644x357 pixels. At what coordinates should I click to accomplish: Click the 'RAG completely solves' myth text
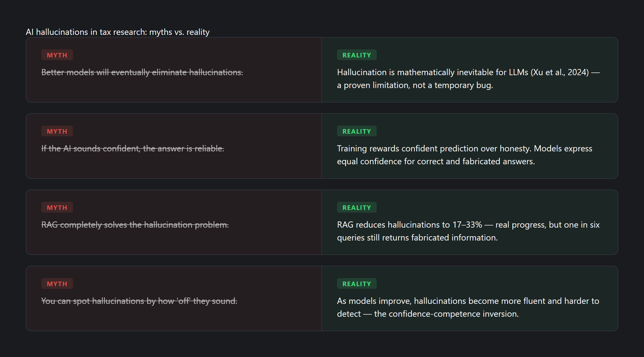135,225
